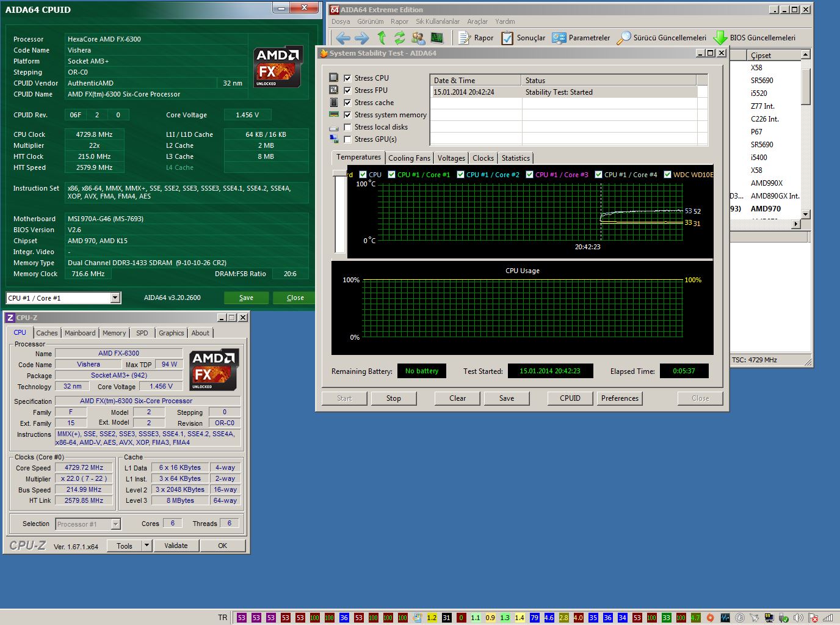Image resolution: width=840 pixels, height=625 pixels.
Task: Open Mainboard tab in CPU-Z
Action: 80,333
